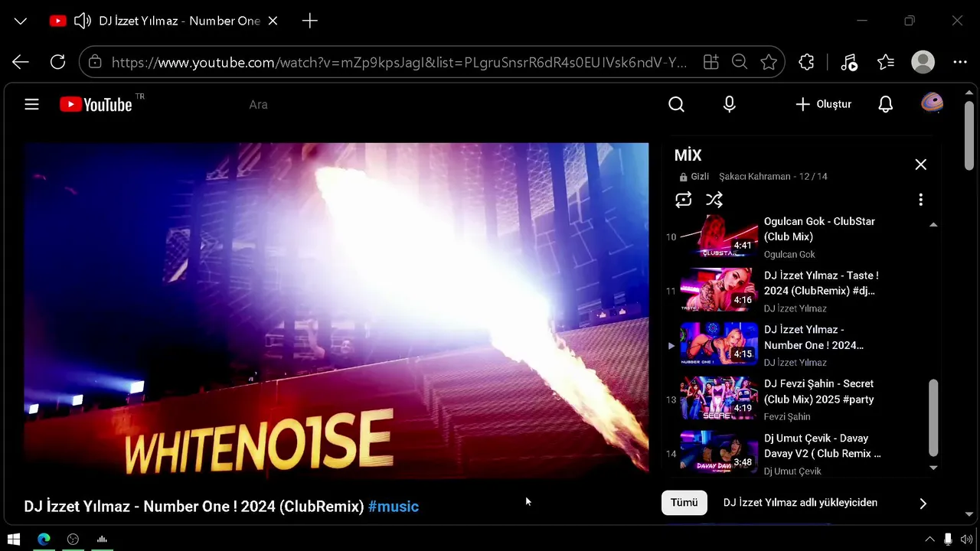Open the YouTube guide hamburger menu
Screen dimensions: 980x551
coord(31,104)
